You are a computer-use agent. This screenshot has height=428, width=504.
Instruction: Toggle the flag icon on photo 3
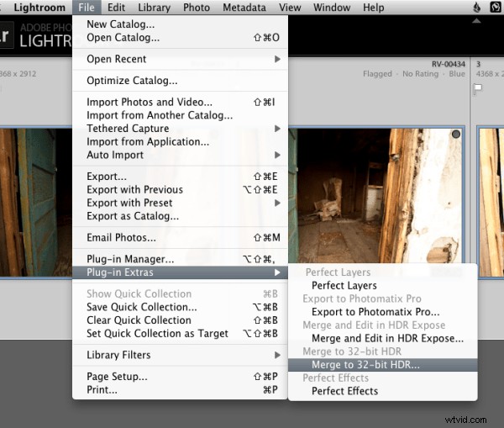478,87
